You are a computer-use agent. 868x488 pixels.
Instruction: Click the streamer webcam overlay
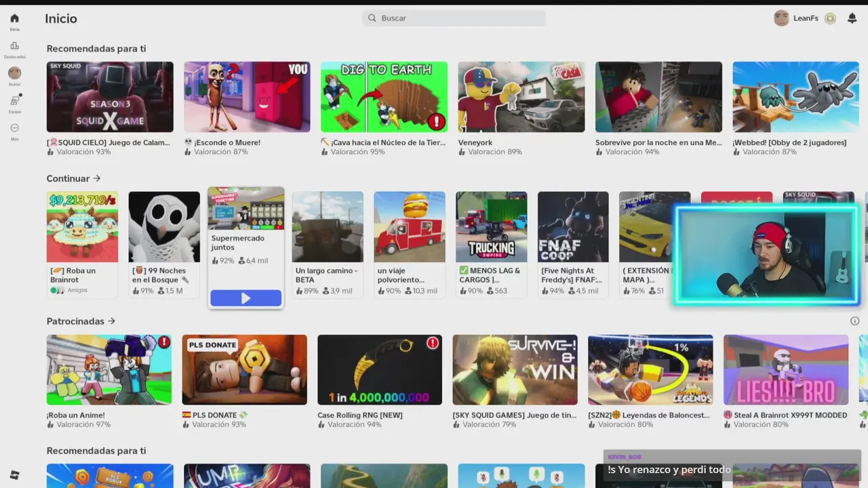tap(767, 256)
